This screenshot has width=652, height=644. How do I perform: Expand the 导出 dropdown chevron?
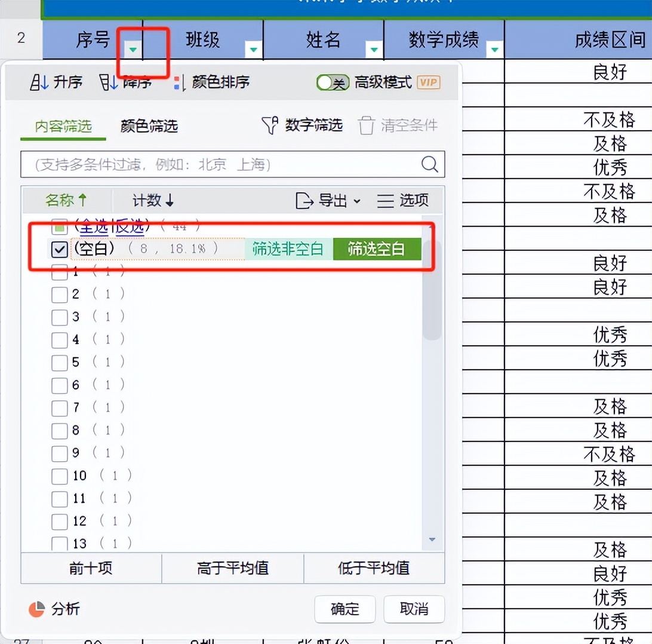point(357,201)
